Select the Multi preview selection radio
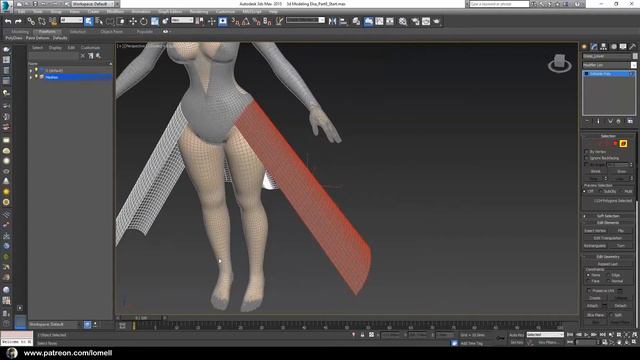 [x=622, y=191]
